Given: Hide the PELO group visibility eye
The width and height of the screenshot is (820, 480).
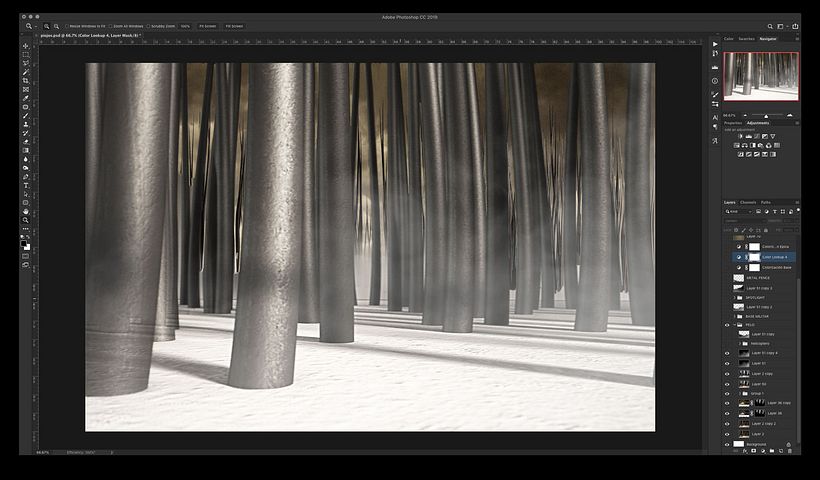Looking at the screenshot, I should point(727,325).
